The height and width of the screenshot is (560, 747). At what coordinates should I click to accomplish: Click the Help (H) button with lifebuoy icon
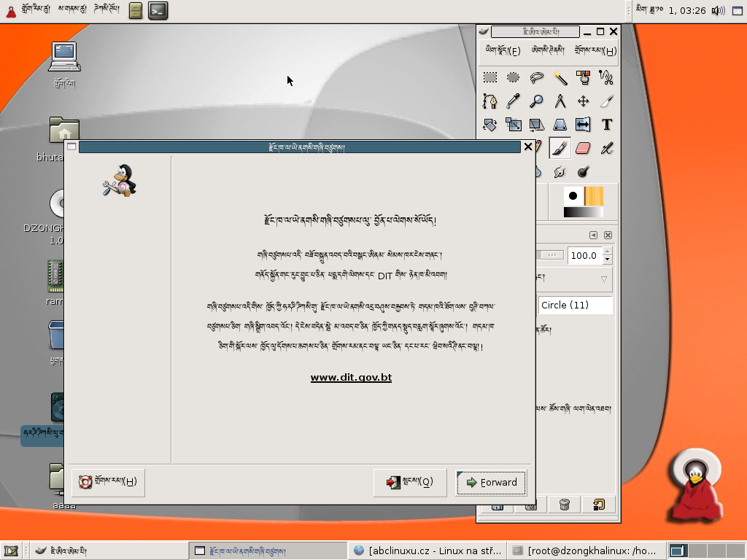click(108, 482)
